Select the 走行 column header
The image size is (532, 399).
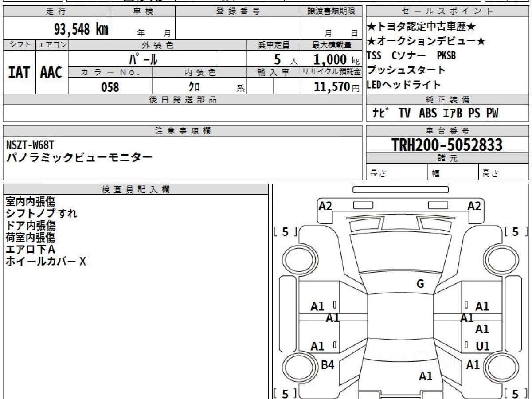point(56,12)
